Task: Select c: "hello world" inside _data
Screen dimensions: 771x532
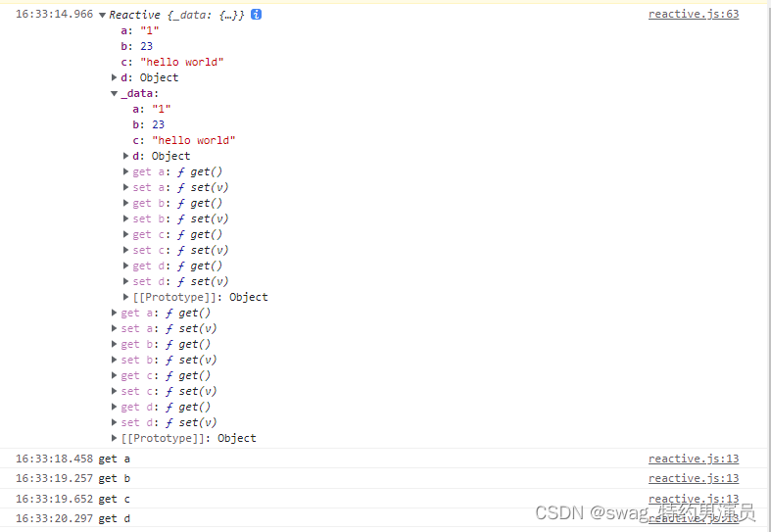Action: (184, 141)
